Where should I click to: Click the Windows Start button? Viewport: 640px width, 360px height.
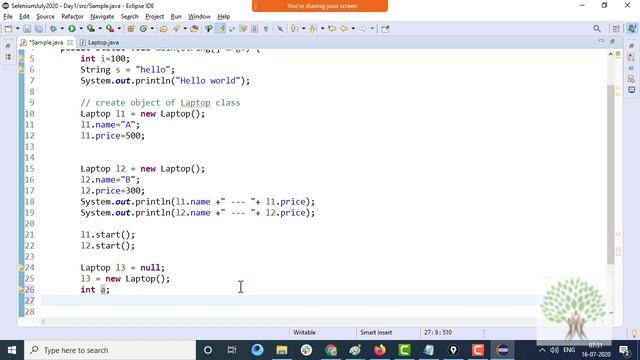(x=12, y=350)
